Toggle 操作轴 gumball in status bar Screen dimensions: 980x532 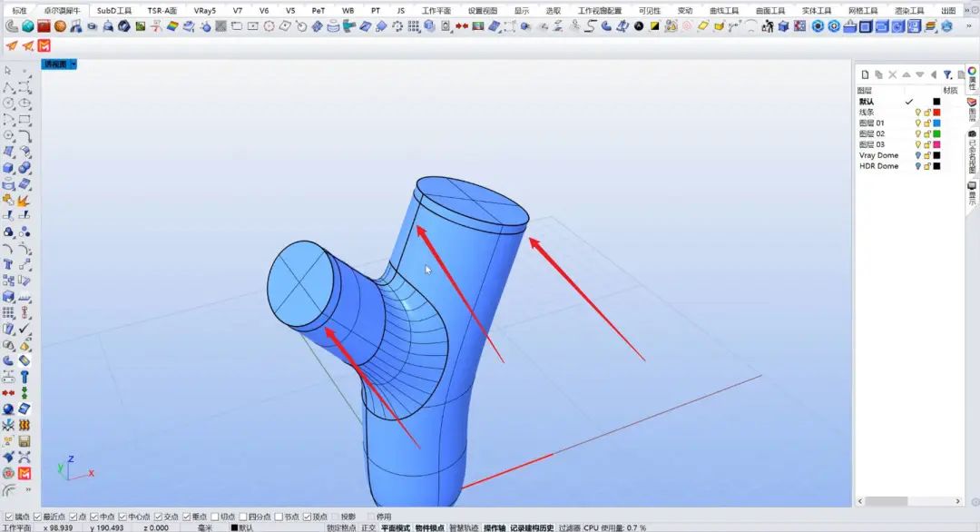coord(495,527)
